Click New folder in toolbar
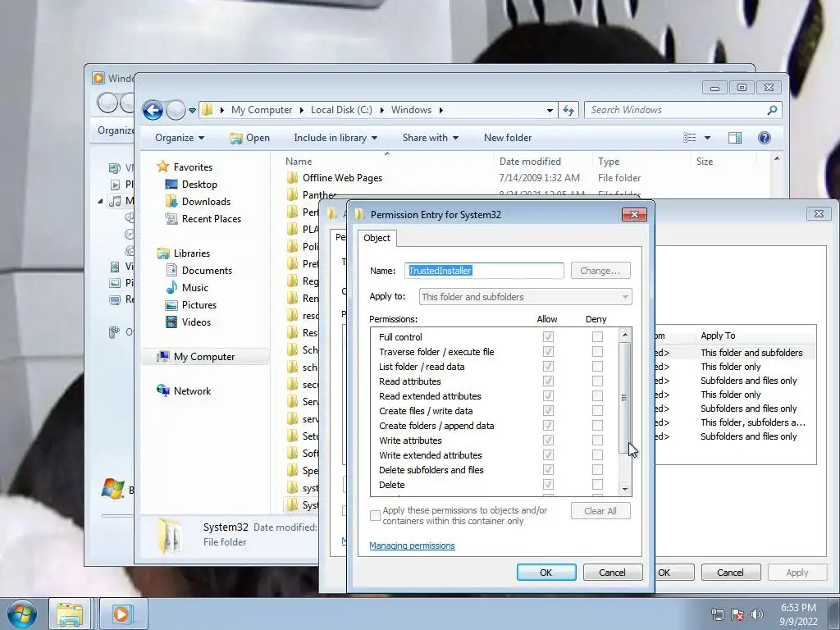 507,138
